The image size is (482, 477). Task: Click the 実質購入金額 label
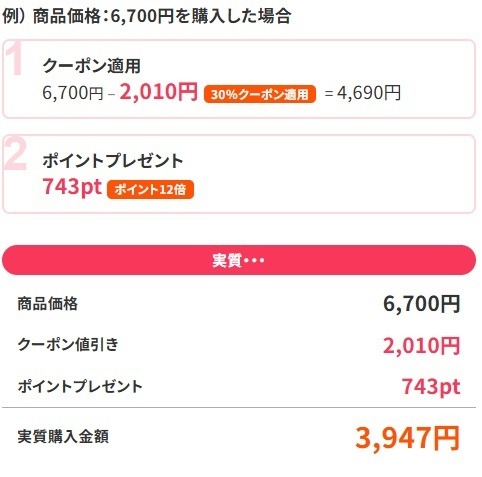pos(63,436)
